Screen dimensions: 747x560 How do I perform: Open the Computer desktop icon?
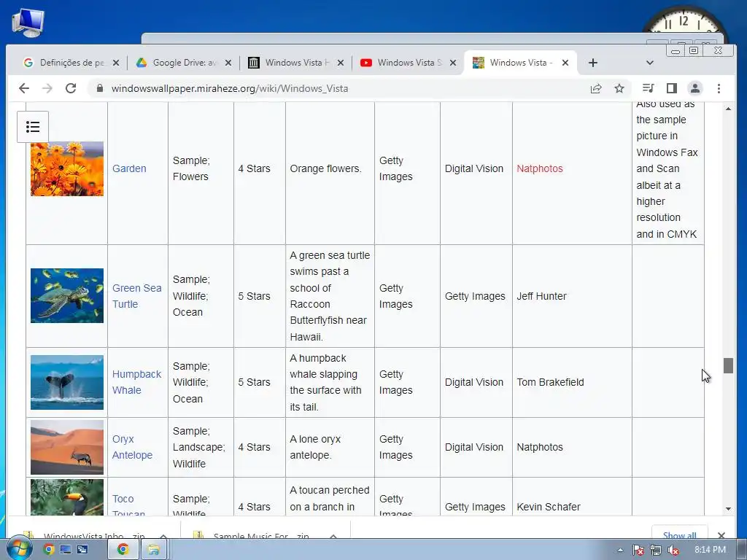click(x=28, y=23)
